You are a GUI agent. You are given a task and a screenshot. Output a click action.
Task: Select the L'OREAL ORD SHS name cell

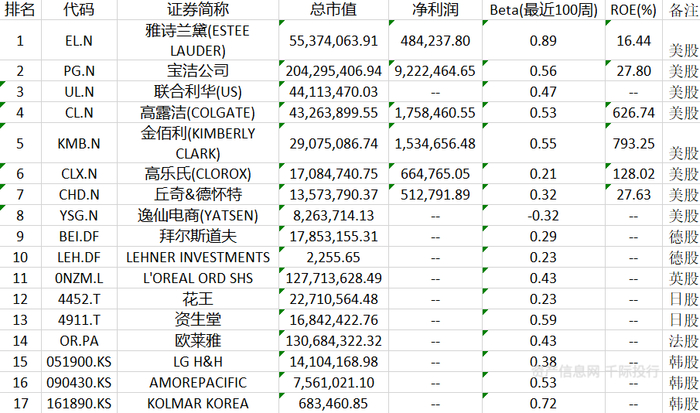[198, 279]
